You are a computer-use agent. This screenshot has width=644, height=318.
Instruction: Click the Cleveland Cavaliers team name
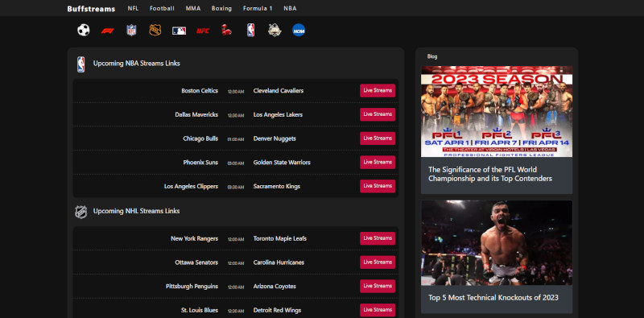pyautogui.click(x=279, y=91)
